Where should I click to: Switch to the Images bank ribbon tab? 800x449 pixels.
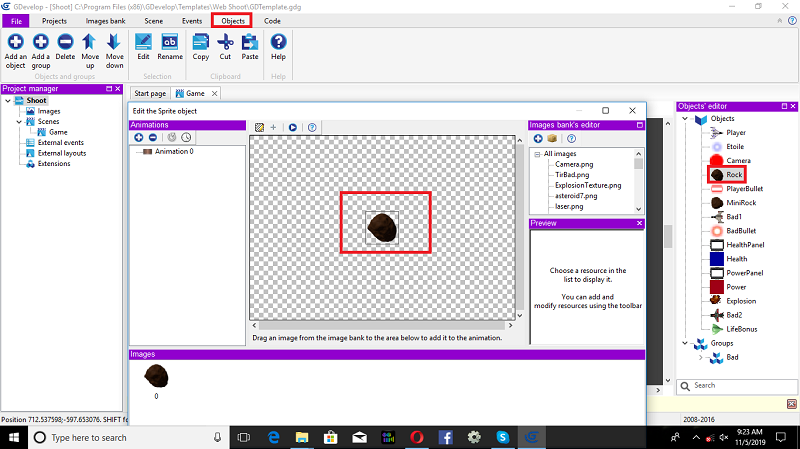(x=105, y=21)
